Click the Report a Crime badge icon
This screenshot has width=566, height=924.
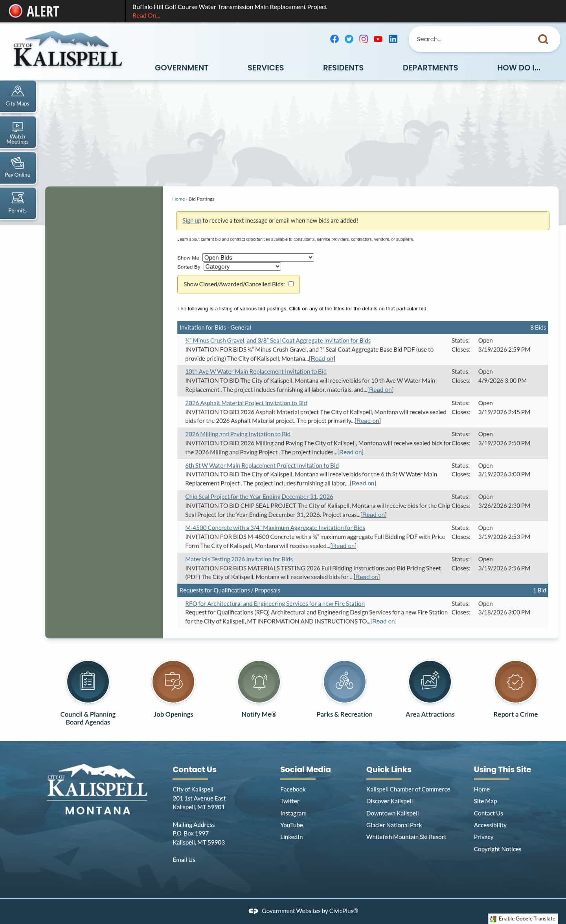(516, 682)
